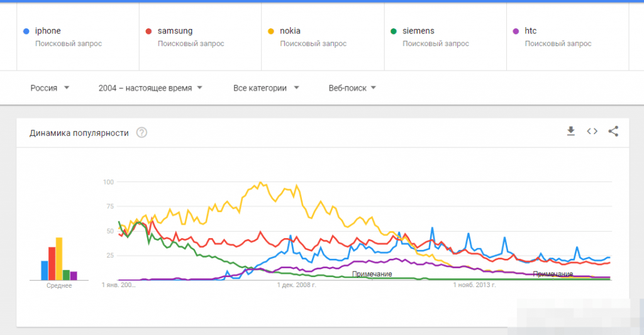Image resolution: width=644 pixels, height=335 pixels.
Task: Open the Все категории dropdown
Action: tap(266, 88)
